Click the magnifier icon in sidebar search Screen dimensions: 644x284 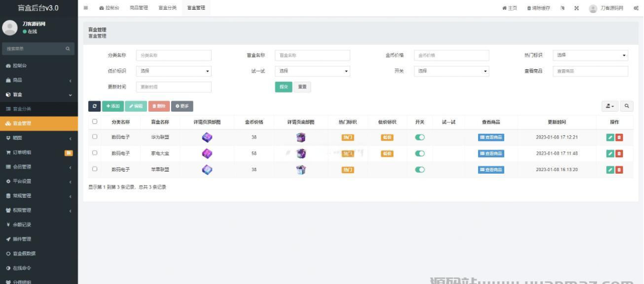pyautogui.click(x=68, y=48)
